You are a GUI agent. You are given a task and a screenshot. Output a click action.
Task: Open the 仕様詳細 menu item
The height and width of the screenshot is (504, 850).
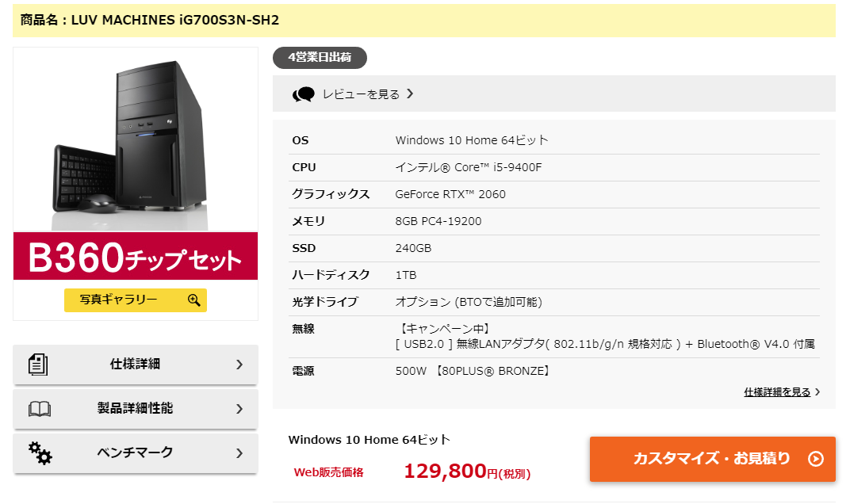tap(136, 365)
